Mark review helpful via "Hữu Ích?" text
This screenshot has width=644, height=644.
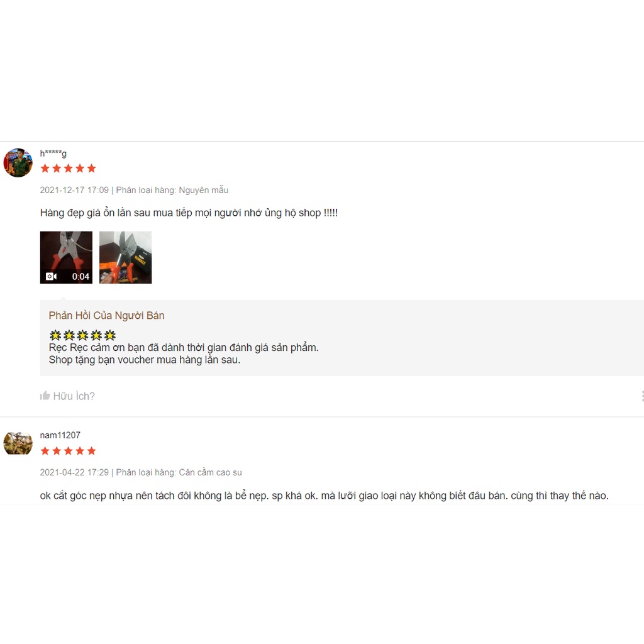(x=74, y=396)
